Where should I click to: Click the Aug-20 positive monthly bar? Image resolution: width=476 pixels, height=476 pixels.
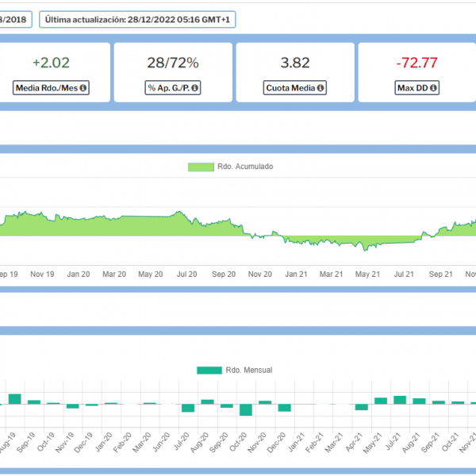[x=207, y=402]
